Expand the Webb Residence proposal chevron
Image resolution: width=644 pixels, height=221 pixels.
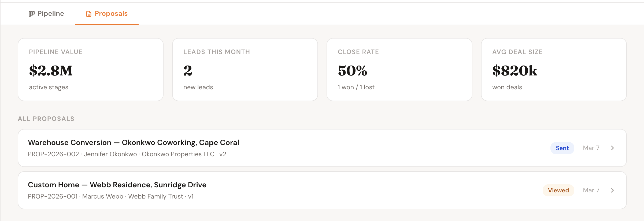click(612, 190)
